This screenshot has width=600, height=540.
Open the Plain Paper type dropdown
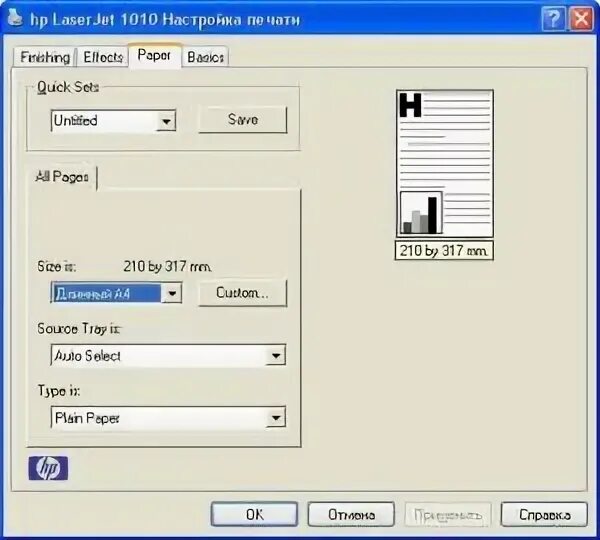coord(168,418)
